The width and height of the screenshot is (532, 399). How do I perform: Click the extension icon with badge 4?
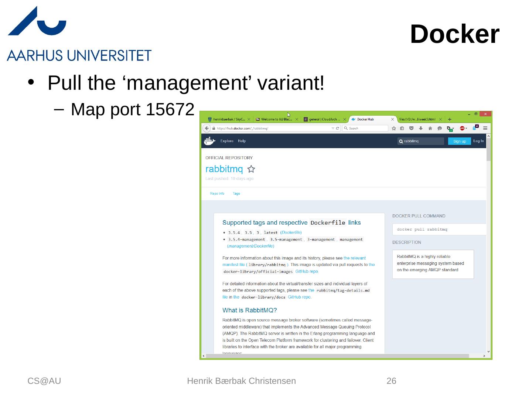pyautogui.click(x=475, y=127)
